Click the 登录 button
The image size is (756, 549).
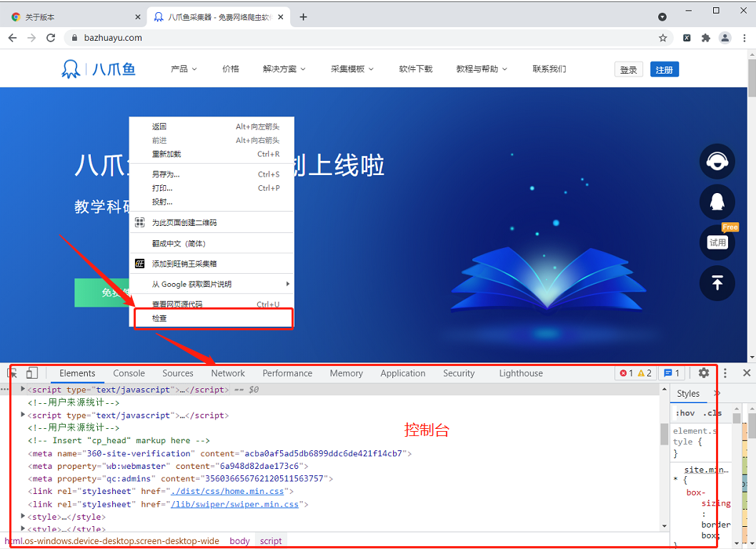click(x=628, y=69)
